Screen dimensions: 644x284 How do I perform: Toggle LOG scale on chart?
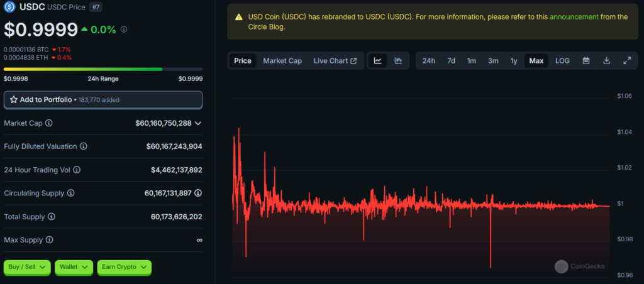tap(562, 61)
